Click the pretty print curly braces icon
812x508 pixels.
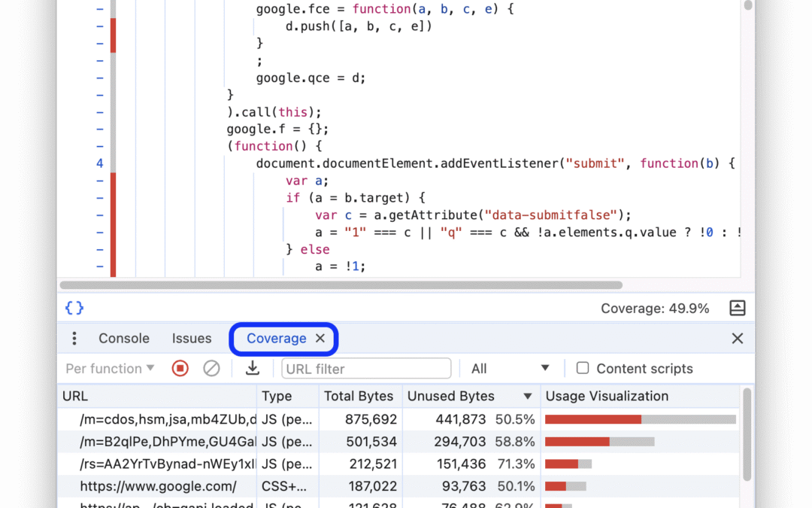(74, 308)
